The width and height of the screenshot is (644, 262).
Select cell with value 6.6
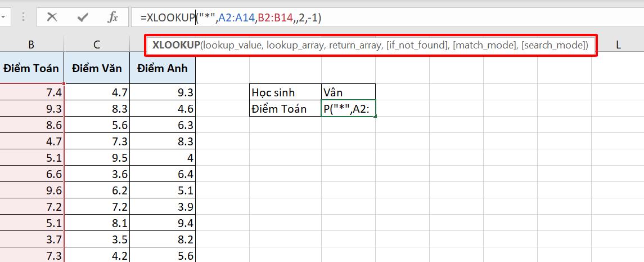tap(31, 175)
